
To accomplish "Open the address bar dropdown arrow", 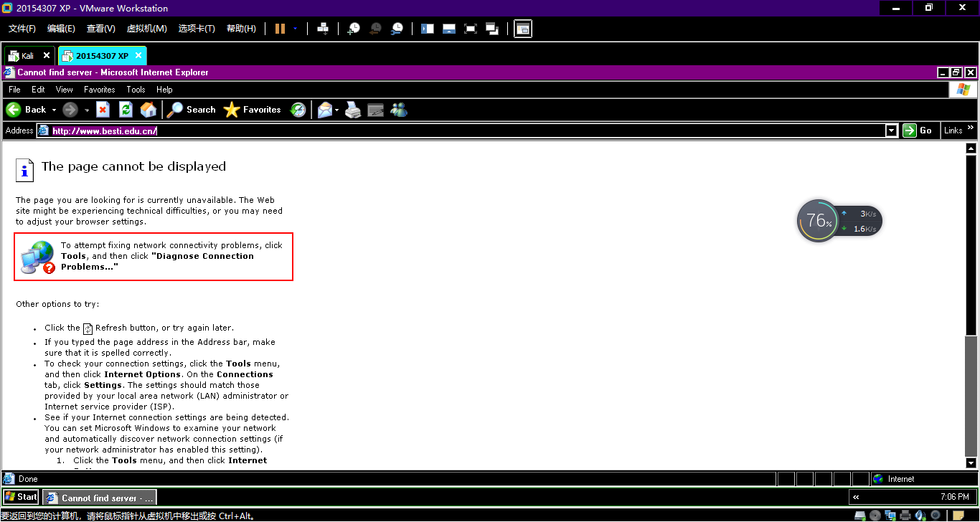I will tap(892, 130).
